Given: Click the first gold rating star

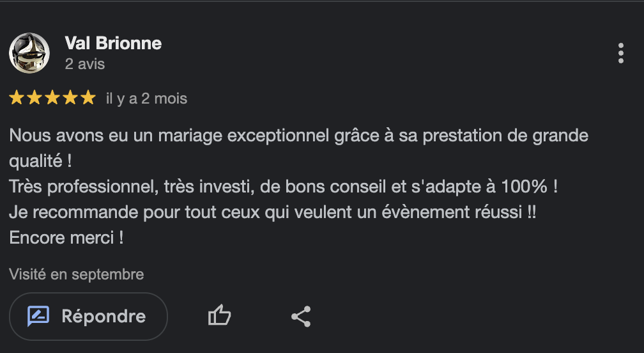Looking at the screenshot, I should 17,98.
